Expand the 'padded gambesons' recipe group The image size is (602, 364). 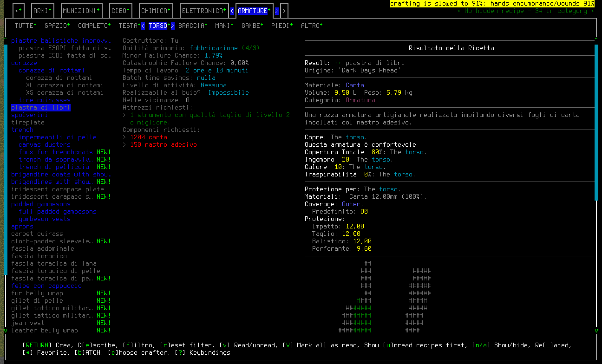(x=41, y=204)
